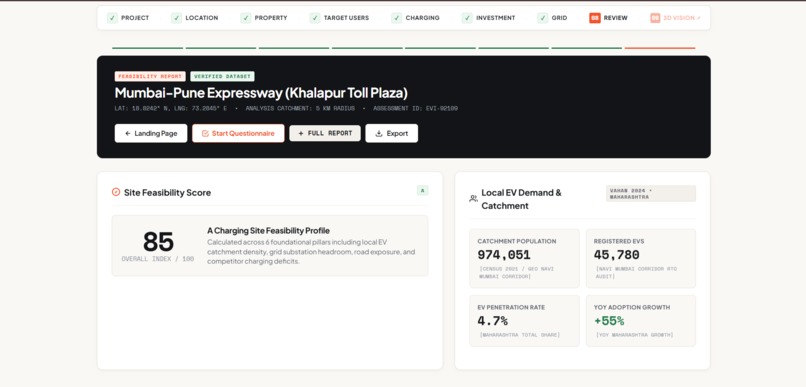Click the Local EV Demand & Catchment heading

pyautogui.click(x=522, y=199)
